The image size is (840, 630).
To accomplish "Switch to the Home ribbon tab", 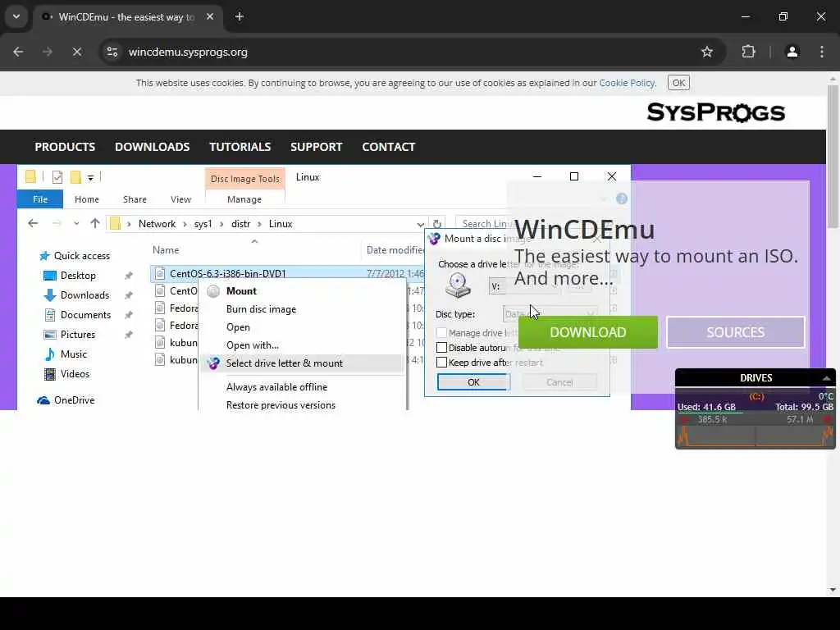I will (x=87, y=199).
